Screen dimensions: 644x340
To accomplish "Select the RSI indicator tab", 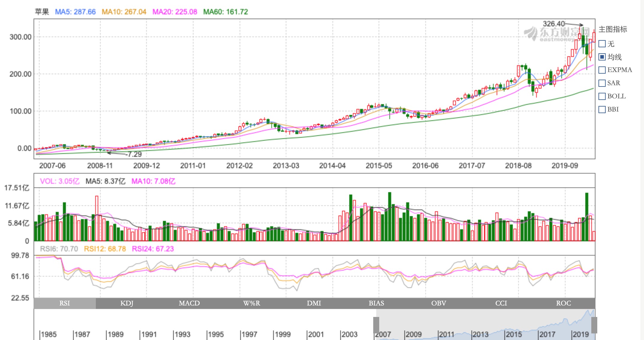I will (x=65, y=303).
